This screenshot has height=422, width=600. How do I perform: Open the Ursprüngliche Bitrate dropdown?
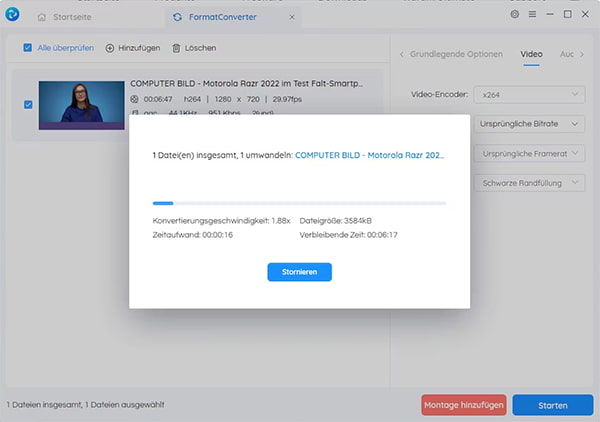click(x=530, y=124)
